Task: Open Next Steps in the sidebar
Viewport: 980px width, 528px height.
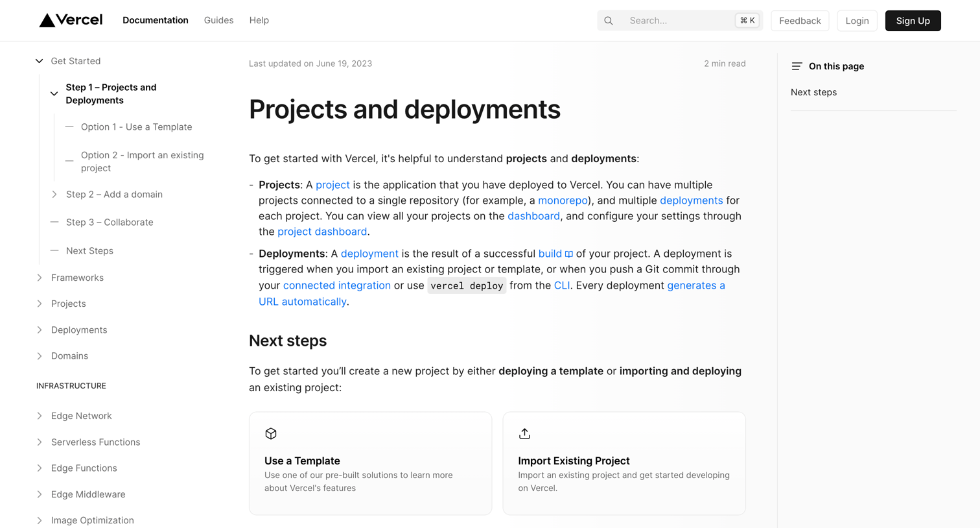Action: click(x=89, y=251)
